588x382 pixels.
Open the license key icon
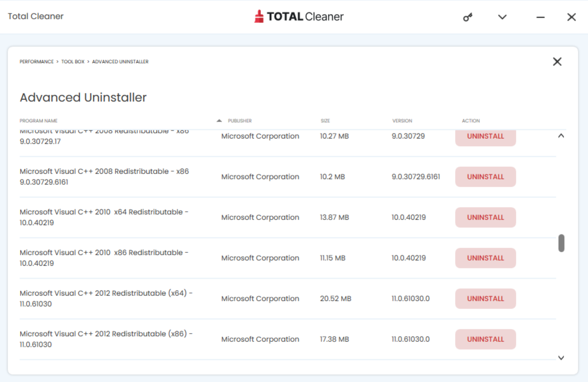click(467, 17)
